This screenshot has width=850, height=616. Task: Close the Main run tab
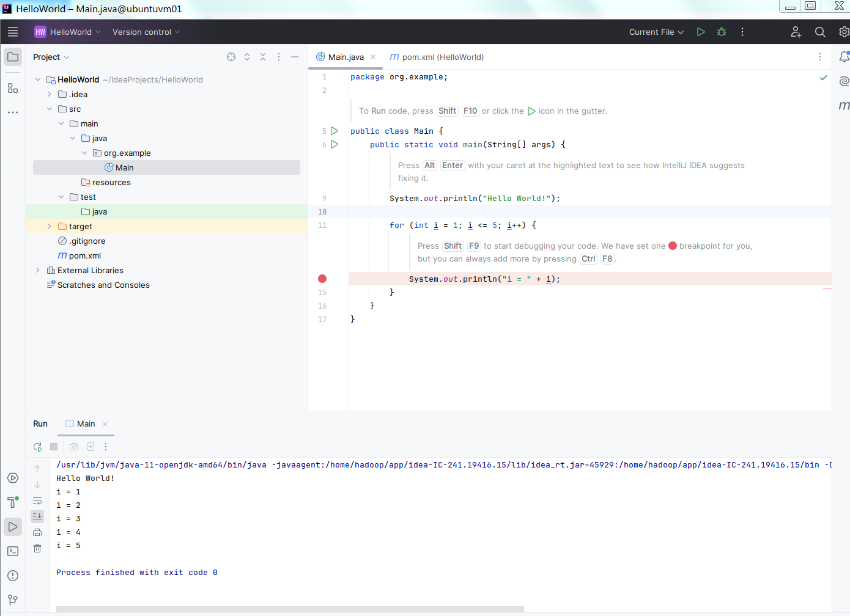click(105, 424)
